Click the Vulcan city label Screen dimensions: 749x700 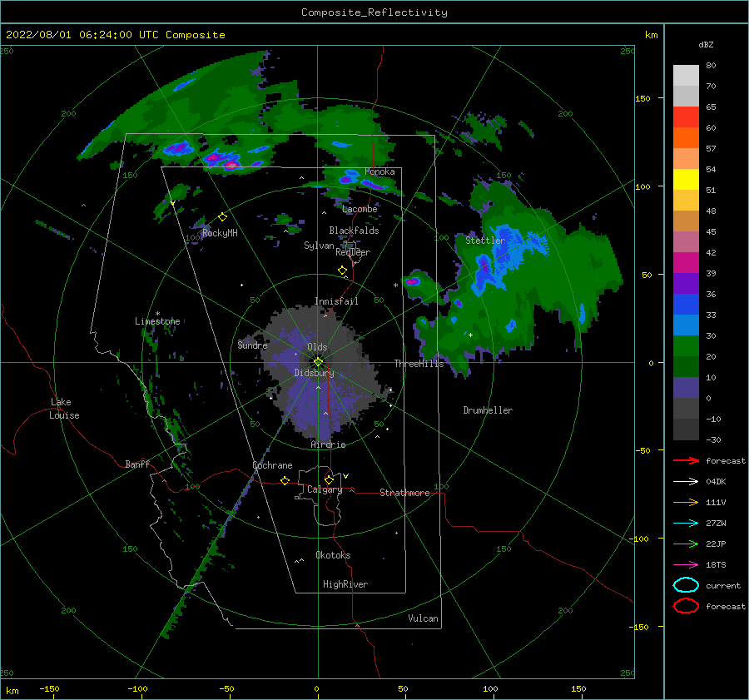[424, 618]
